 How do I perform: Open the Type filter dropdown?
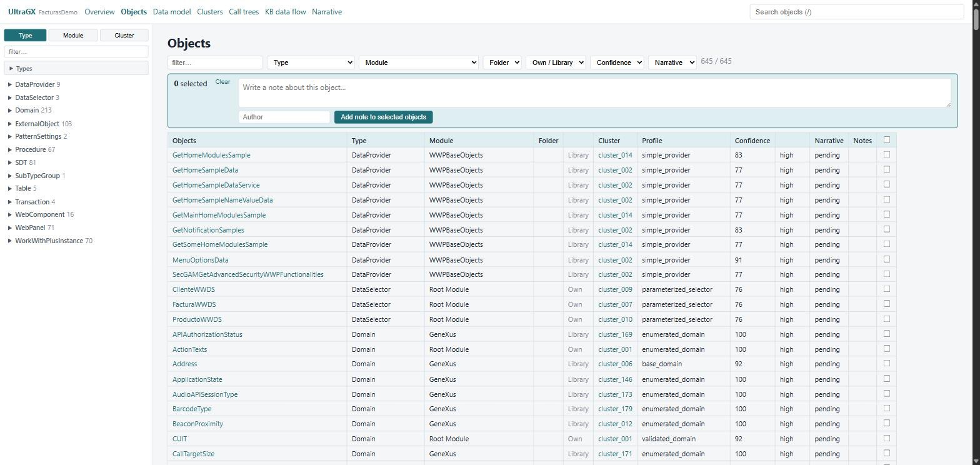[x=311, y=62]
